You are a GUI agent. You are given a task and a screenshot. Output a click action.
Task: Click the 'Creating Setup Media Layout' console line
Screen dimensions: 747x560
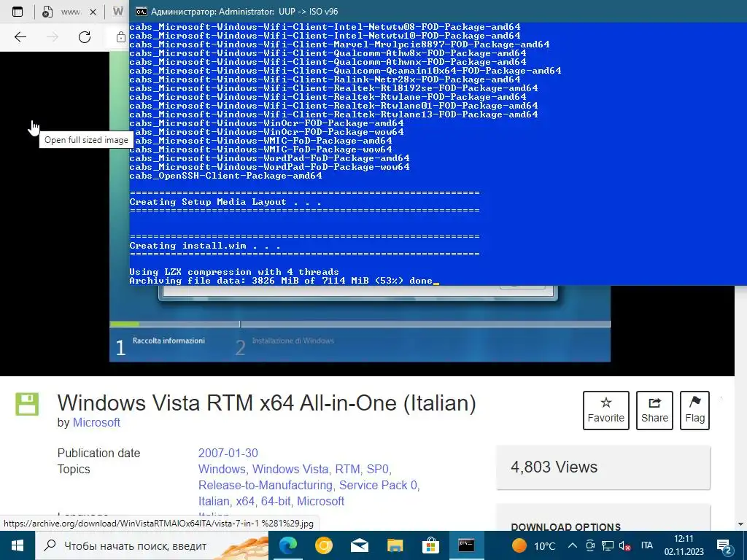click(x=225, y=202)
